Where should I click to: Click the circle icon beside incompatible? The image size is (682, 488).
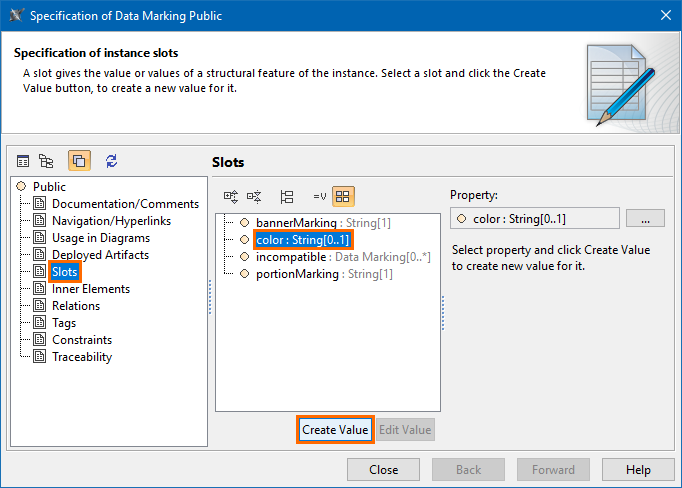click(244, 257)
